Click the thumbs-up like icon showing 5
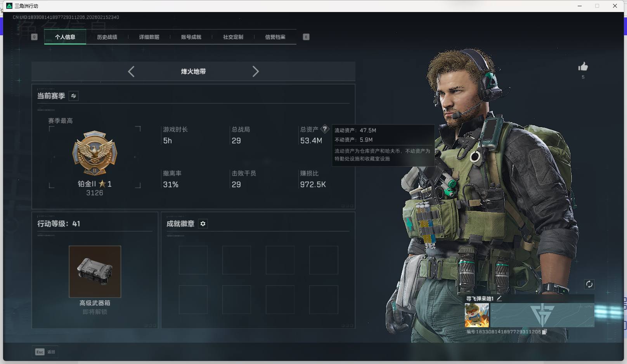Screen dimensions: 627x364 [583, 67]
